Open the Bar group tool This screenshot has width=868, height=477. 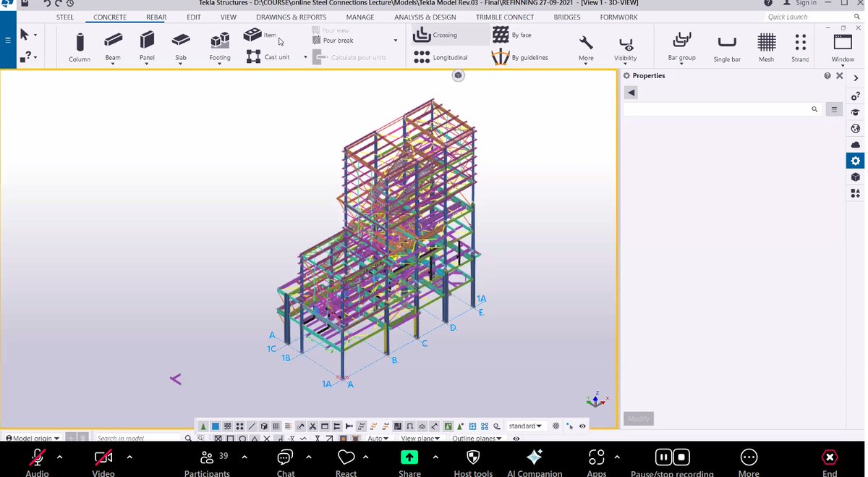(682, 48)
